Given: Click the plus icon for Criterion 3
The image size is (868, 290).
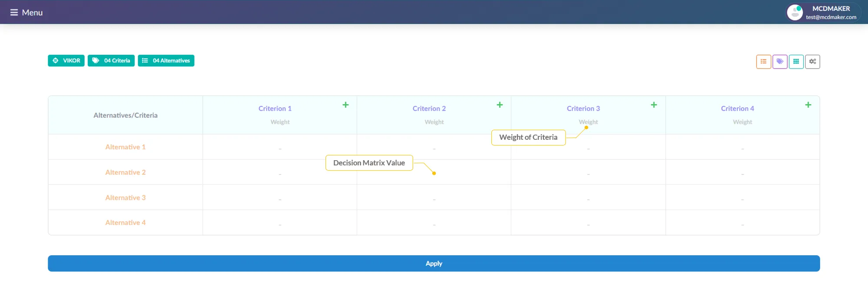Looking at the screenshot, I should [654, 105].
